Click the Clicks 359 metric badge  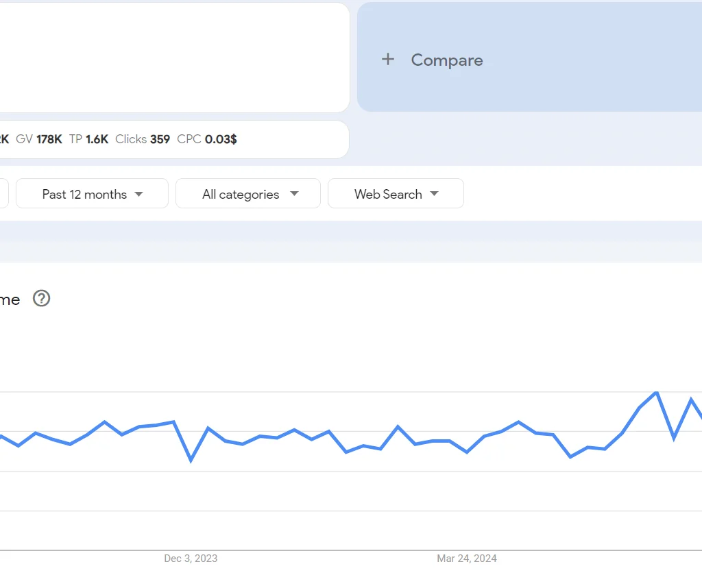click(143, 139)
